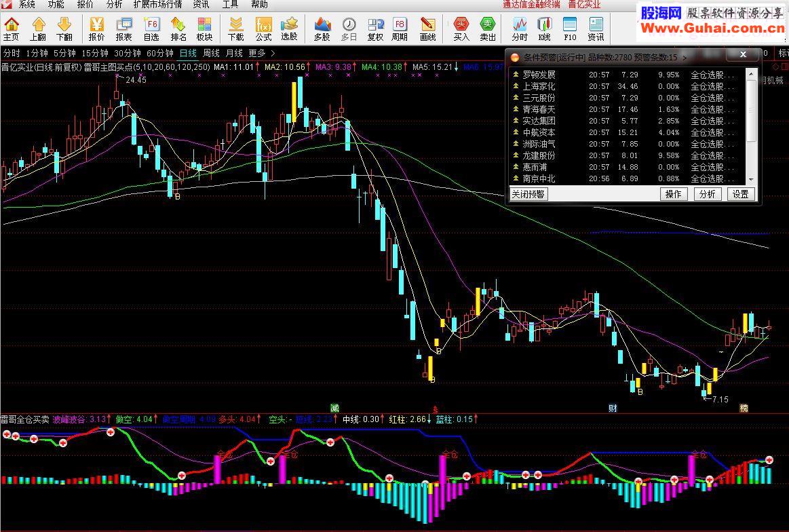Select the 日线 daily period tab
This screenshot has width=789, height=532.
coord(188,54)
